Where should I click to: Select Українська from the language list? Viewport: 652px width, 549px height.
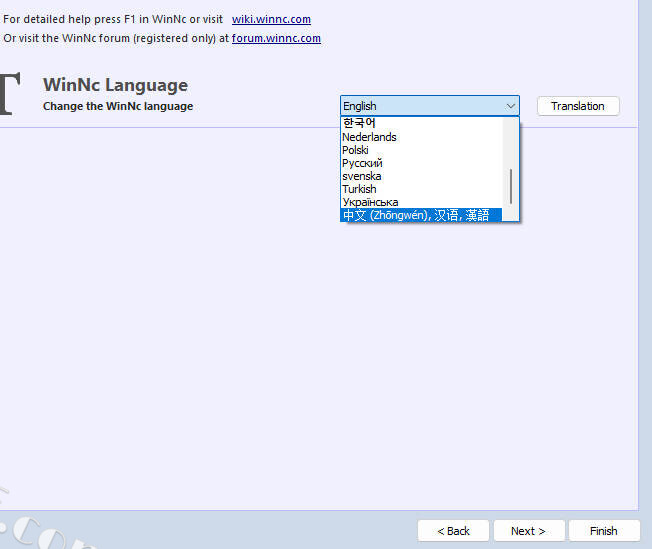click(370, 202)
